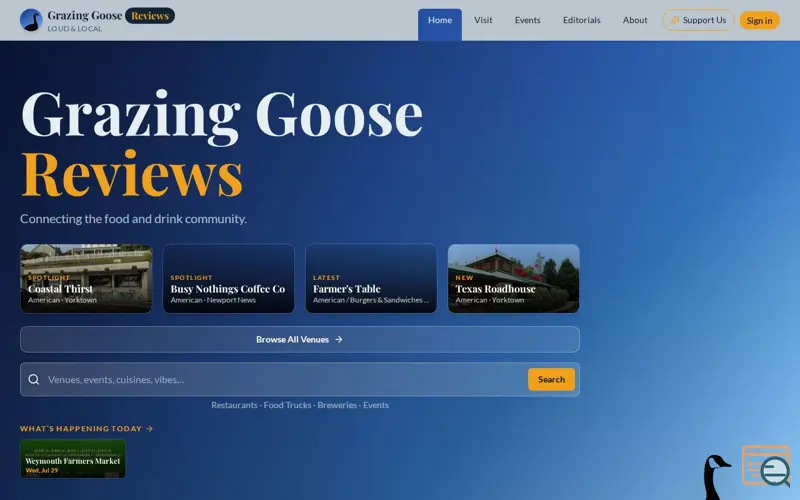800x500 pixels.
Task: Open the Busy Nothings Coffee Co card
Action: (x=229, y=279)
